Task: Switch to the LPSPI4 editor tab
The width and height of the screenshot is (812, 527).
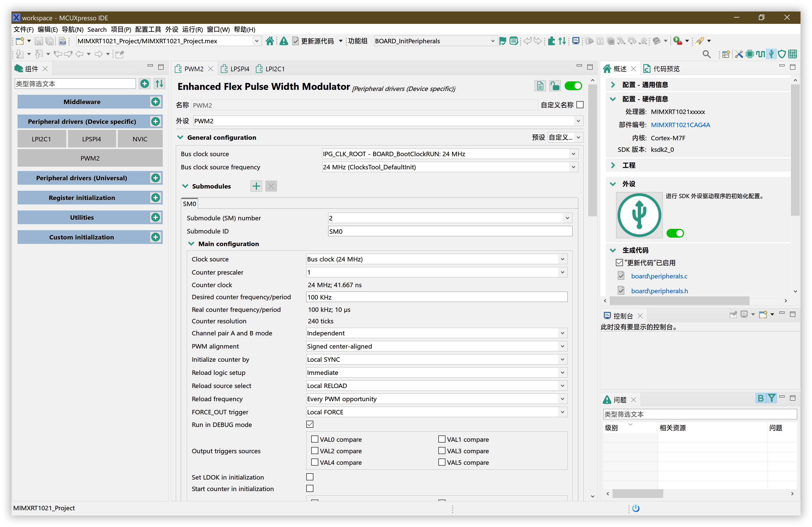Action: click(235, 69)
